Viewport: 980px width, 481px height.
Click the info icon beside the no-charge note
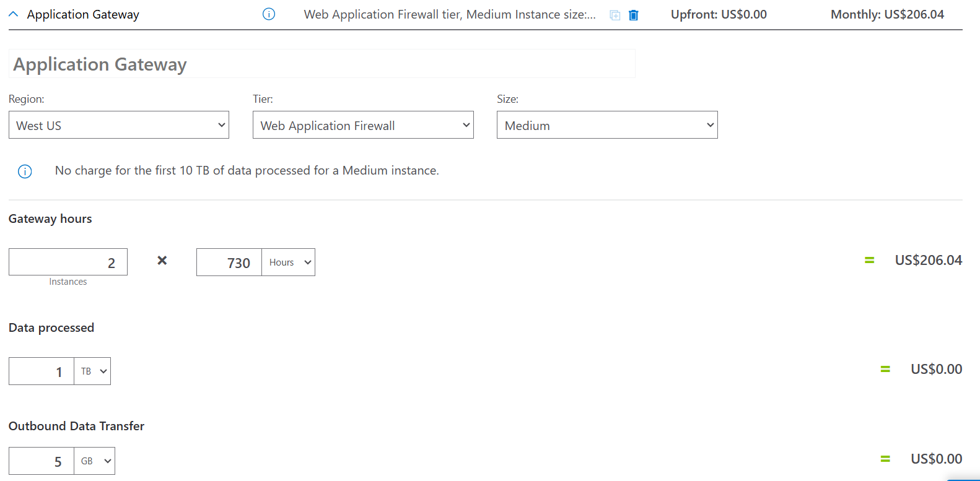click(25, 171)
